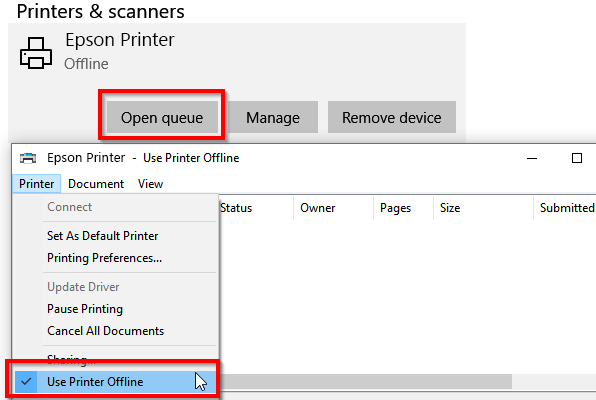596x400 pixels.
Task: Click the Submitted column header
Action: pos(566,208)
